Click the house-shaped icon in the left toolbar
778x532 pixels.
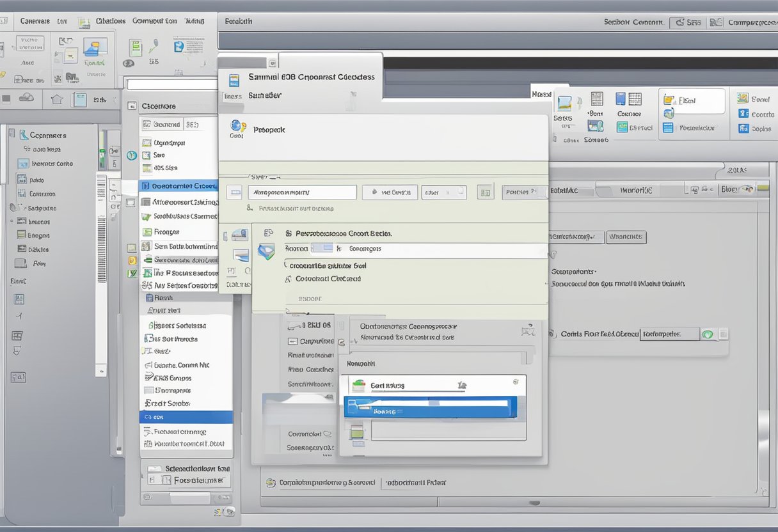(x=57, y=99)
